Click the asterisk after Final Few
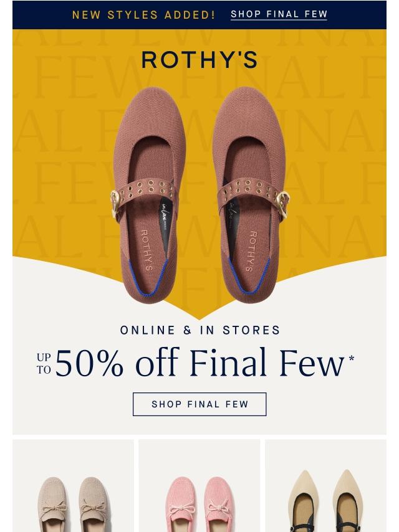Viewport: 399px width, 532px height. [351, 358]
